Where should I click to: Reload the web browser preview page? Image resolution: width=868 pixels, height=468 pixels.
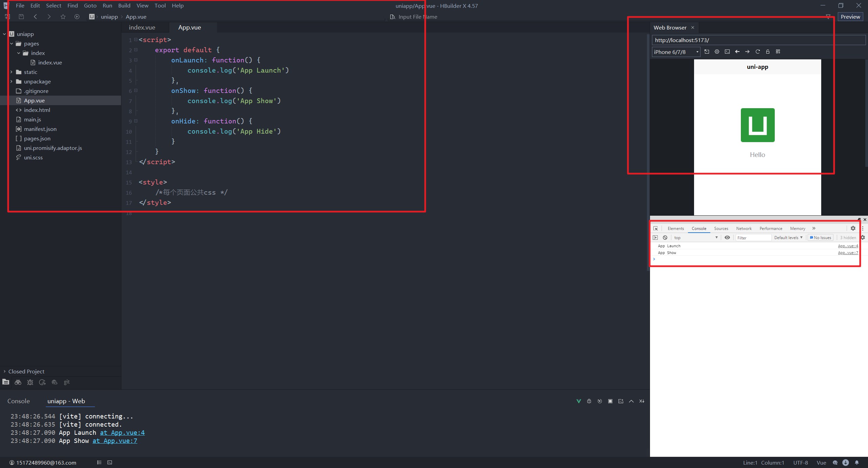pos(757,52)
